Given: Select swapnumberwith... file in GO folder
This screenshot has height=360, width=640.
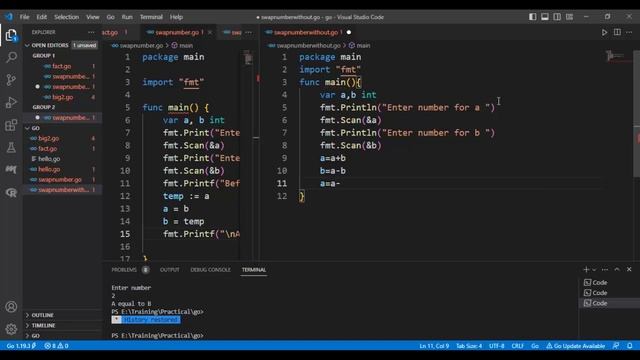Looking at the screenshot, I should coord(62,190).
